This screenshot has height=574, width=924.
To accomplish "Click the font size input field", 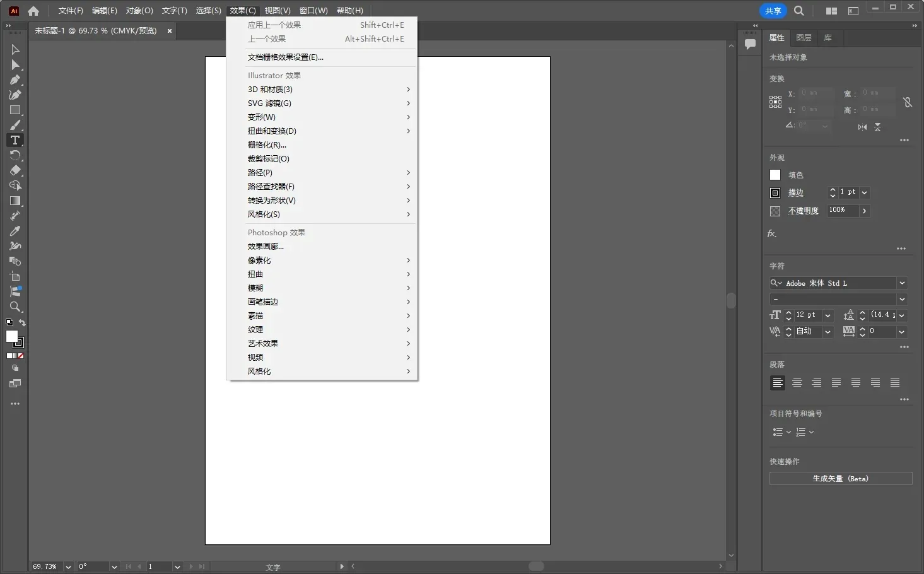I will (x=807, y=315).
